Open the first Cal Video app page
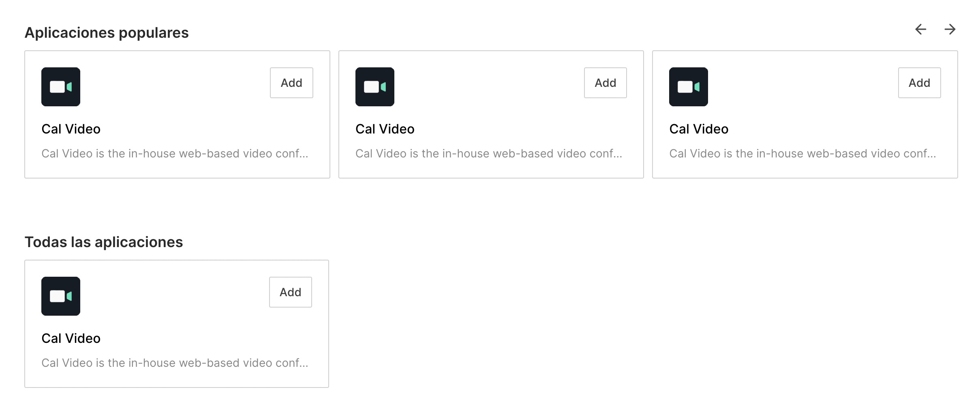 tap(71, 129)
